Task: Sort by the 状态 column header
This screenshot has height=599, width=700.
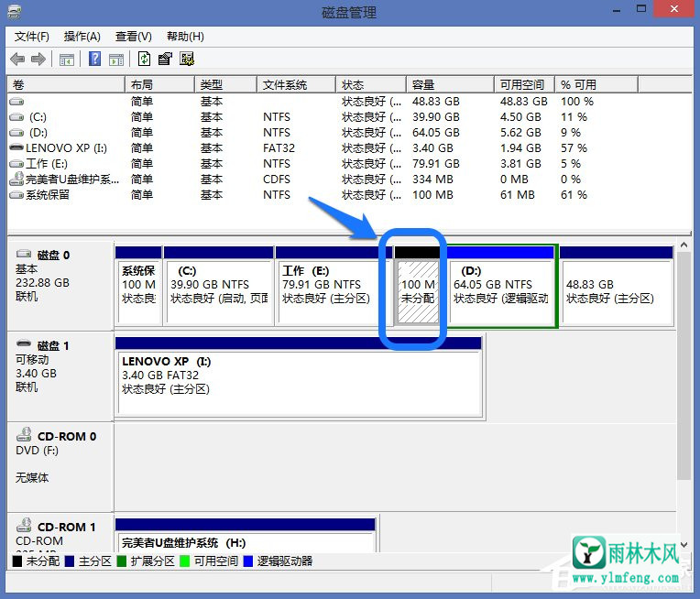Action: tap(371, 85)
